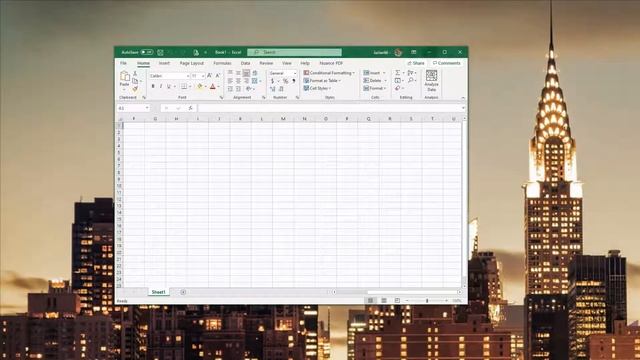Click the Save icon in title bar
Viewport: 640px width, 360px height.
160,52
